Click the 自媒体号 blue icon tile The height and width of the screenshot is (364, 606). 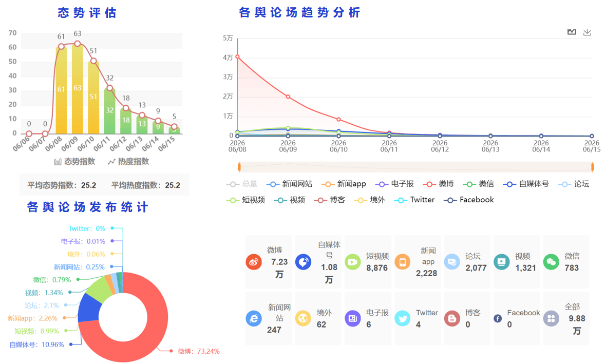[303, 262]
